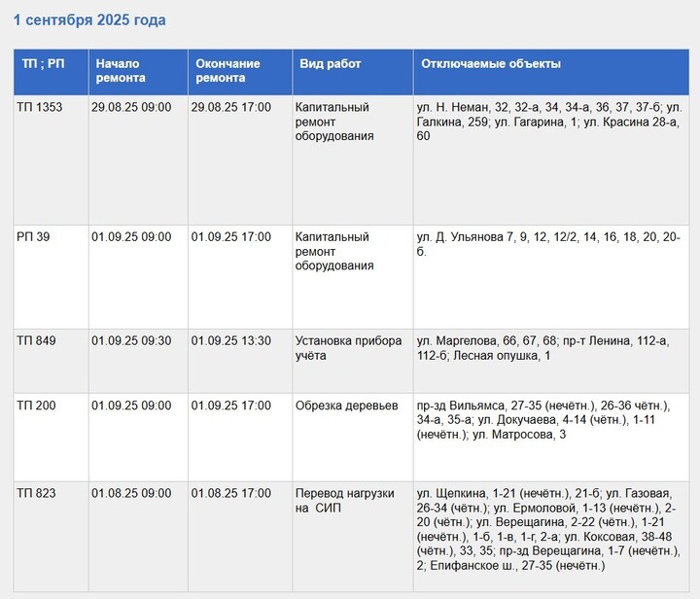Image resolution: width=700 pixels, height=599 pixels.
Task: Click the РП 39 end time '01.09.25 17:00'
Action: click(240, 277)
